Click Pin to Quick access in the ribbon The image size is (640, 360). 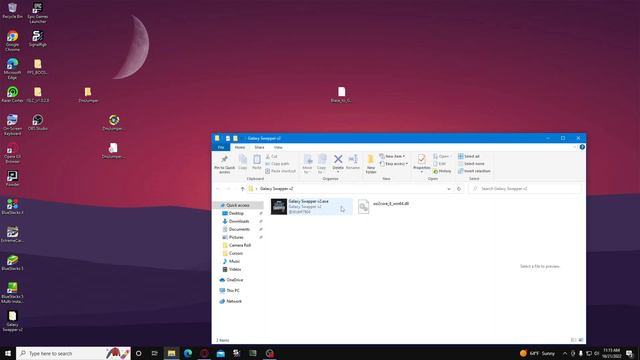(x=224, y=164)
